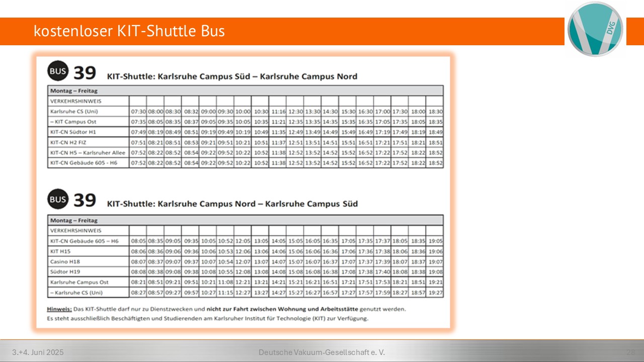The width and height of the screenshot is (644, 362).
Task: Click the 19:27 arrival time cell
Action: coord(435,292)
